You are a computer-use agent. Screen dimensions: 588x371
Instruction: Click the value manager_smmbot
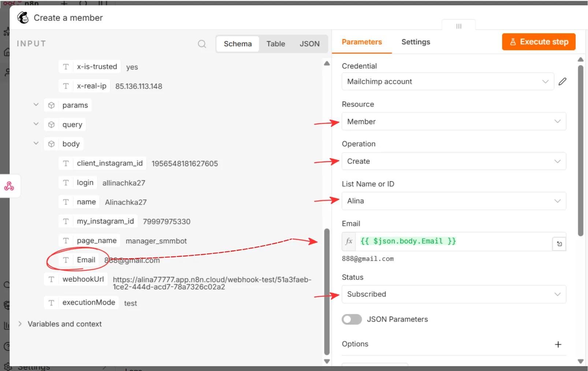tap(156, 241)
